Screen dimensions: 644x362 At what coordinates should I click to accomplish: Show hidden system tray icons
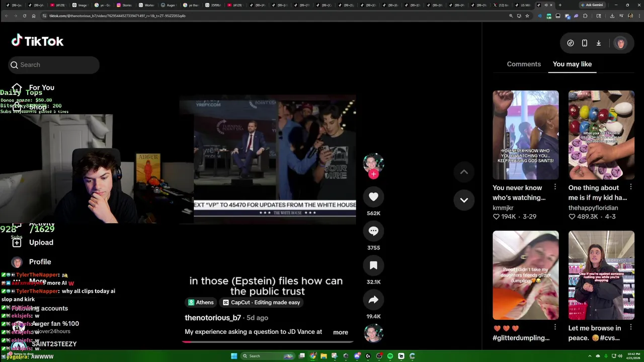(590, 356)
